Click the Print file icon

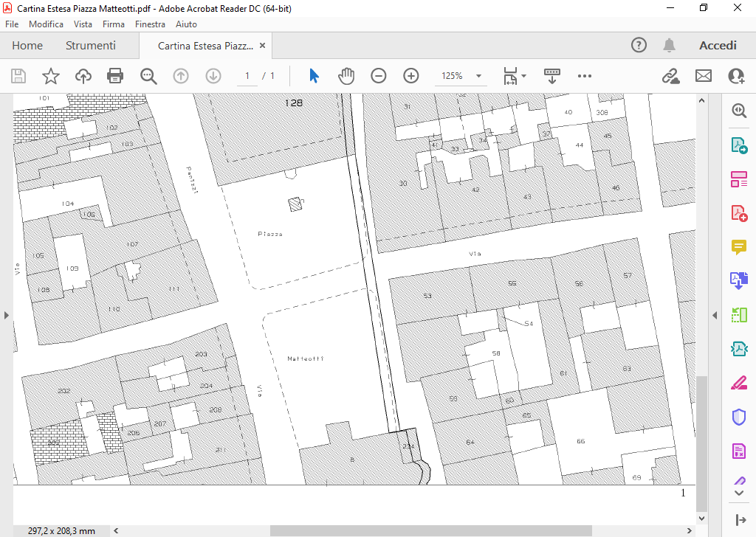click(x=114, y=76)
